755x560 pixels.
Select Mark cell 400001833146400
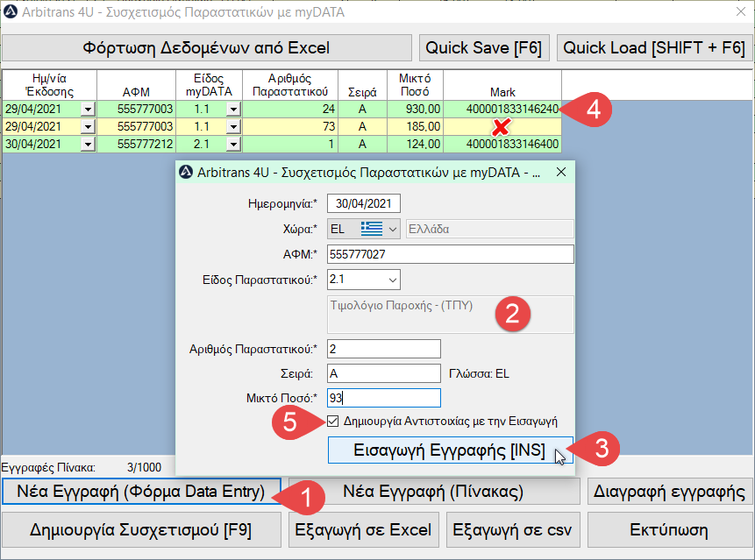click(x=502, y=144)
